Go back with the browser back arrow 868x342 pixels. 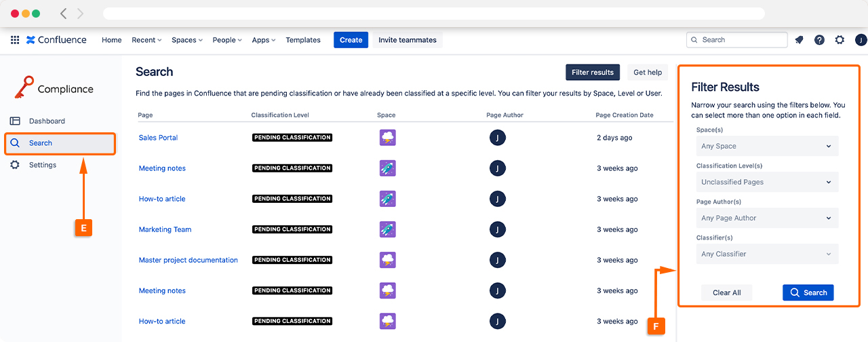64,14
